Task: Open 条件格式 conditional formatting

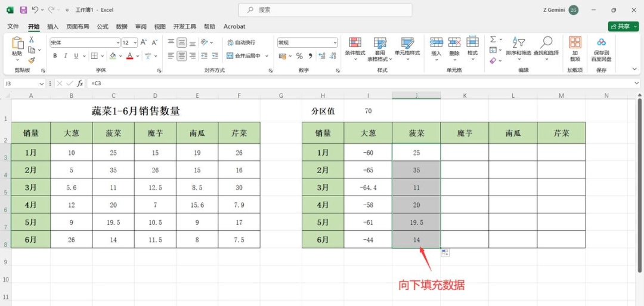Action: (355, 48)
